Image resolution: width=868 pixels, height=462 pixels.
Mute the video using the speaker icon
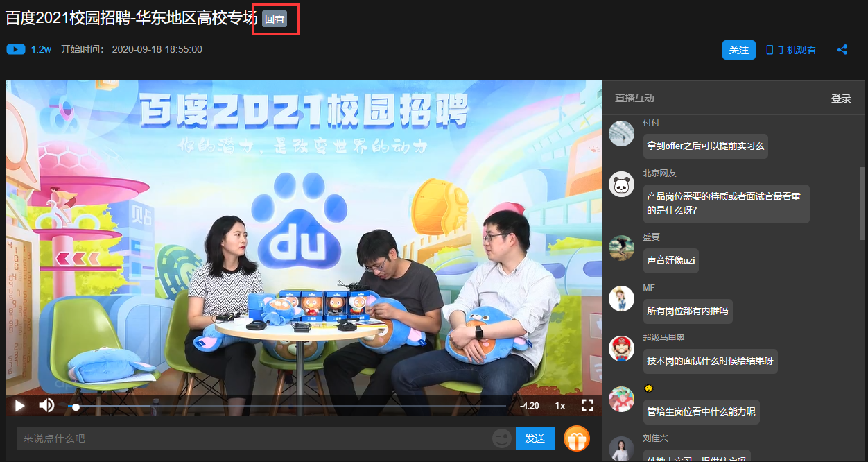(x=46, y=405)
